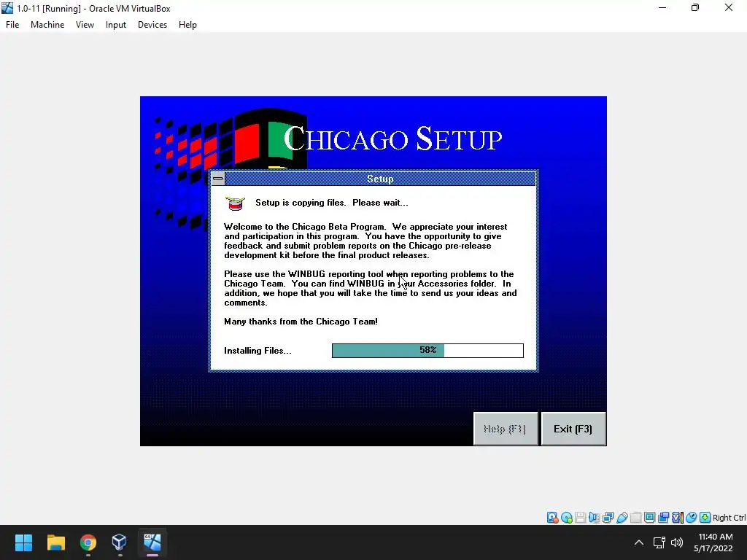Click the Right Ctrl host key label

(729, 518)
